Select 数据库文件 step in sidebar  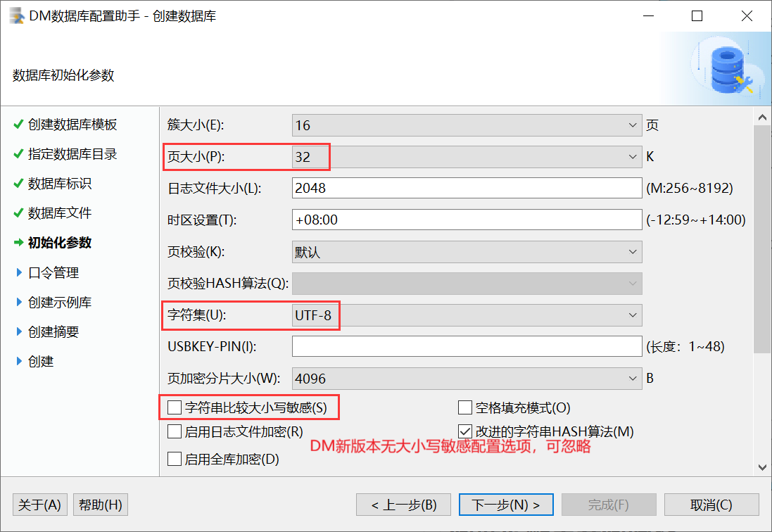60,213
